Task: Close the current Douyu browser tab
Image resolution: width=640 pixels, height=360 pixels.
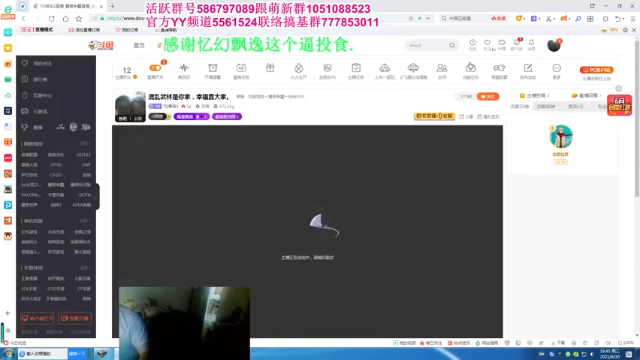Action: (101, 6)
